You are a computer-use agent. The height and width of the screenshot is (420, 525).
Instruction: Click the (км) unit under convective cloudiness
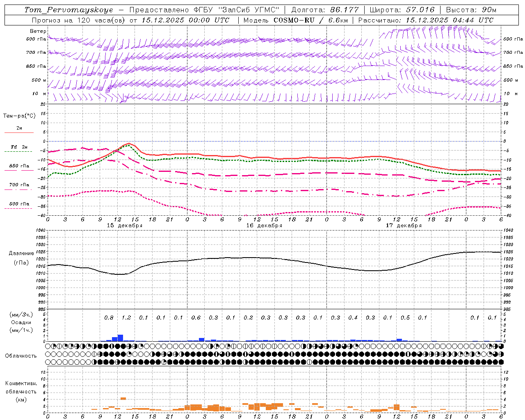coord(21,399)
